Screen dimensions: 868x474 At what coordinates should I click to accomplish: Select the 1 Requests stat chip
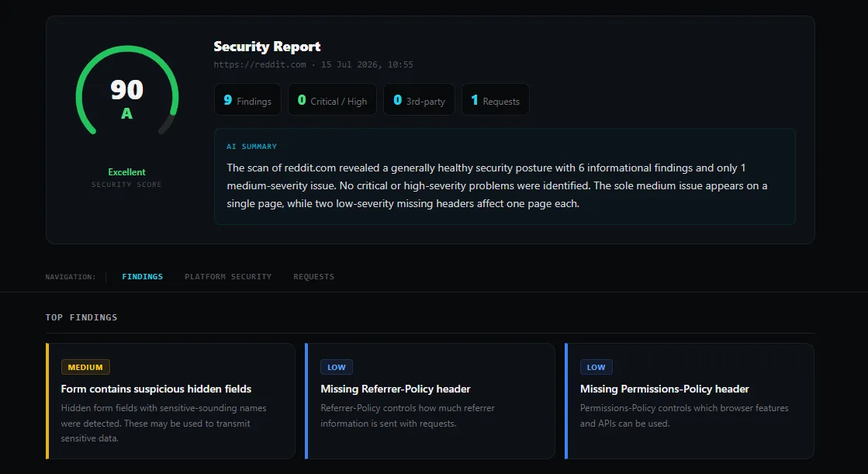click(496, 99)
